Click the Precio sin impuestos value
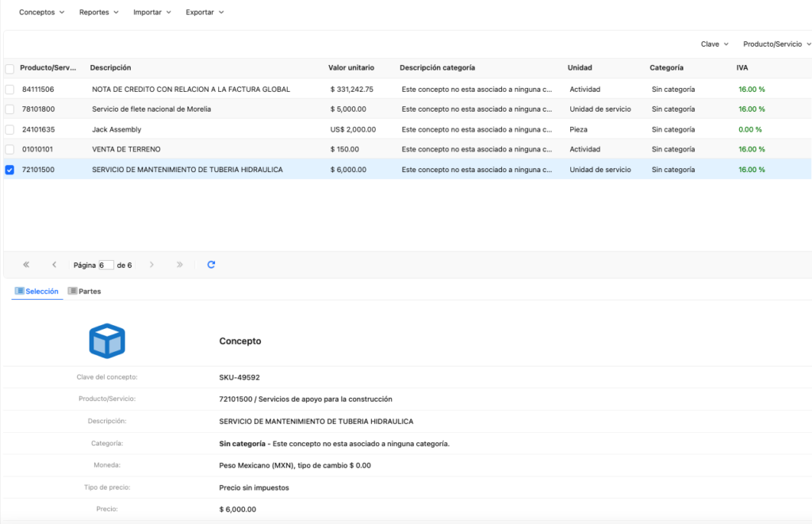Screen dimensions: 812x524 click(254, 488)
